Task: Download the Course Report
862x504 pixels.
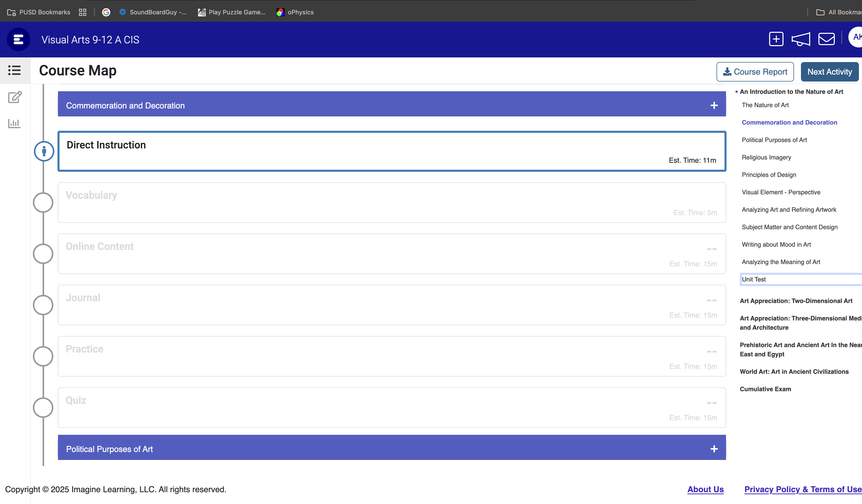Action: click(755, 72)
